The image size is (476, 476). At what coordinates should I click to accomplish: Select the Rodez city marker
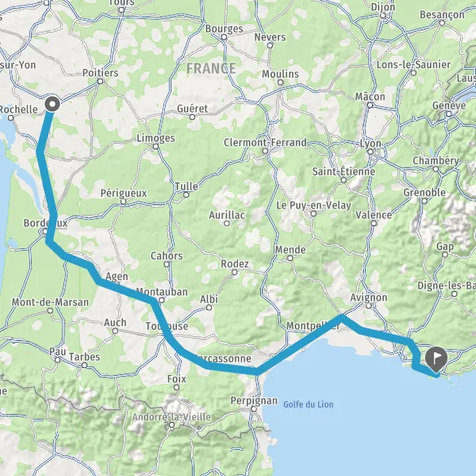click(235, 272)
